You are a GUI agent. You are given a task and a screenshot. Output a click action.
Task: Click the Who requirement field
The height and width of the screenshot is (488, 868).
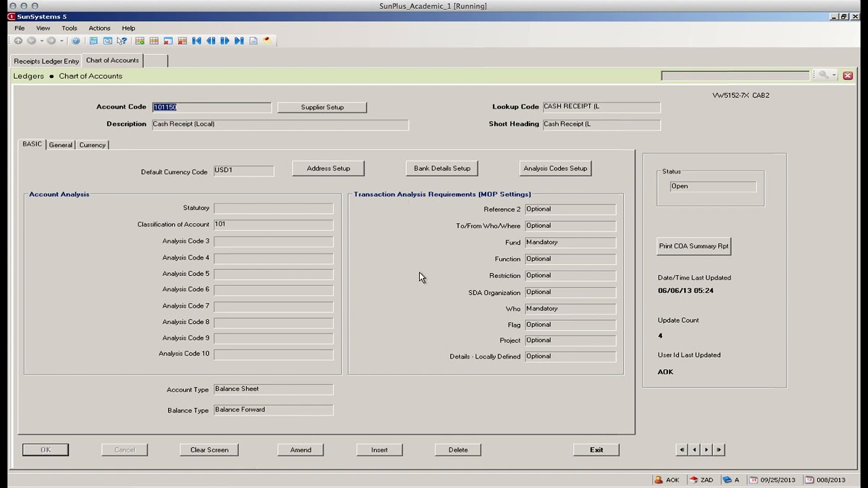click(x=570, y=308)
